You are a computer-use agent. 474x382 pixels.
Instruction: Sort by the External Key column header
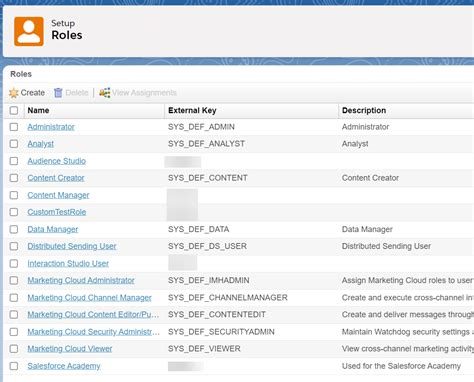pos(192,110)
